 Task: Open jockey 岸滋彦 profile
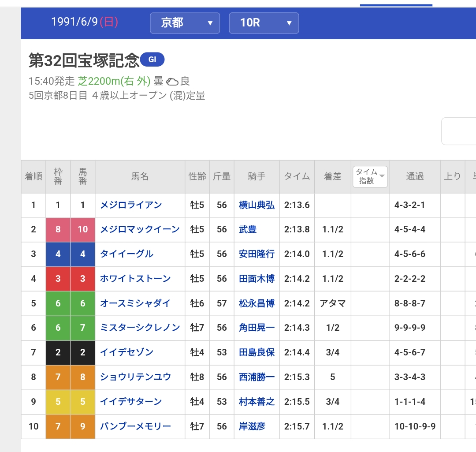(252, 426)
